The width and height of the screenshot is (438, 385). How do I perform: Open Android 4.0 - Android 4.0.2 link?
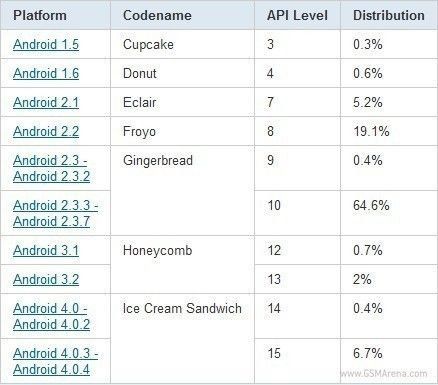[x=51, y=316]
